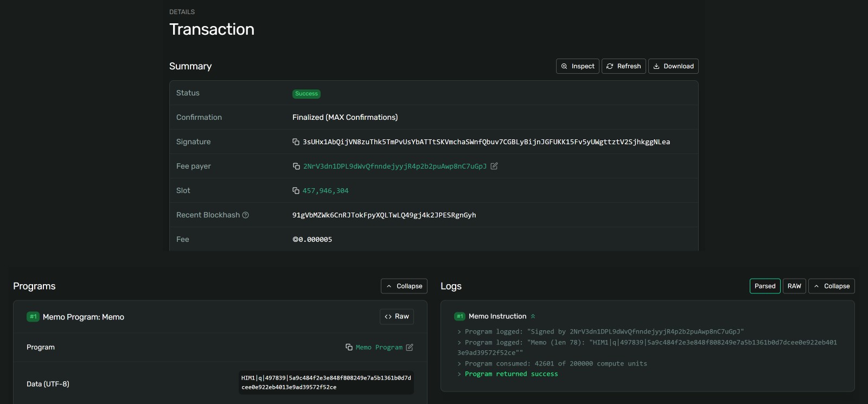
Task: Select the memo Data (UTF-8) value
Action: point(326,382)
